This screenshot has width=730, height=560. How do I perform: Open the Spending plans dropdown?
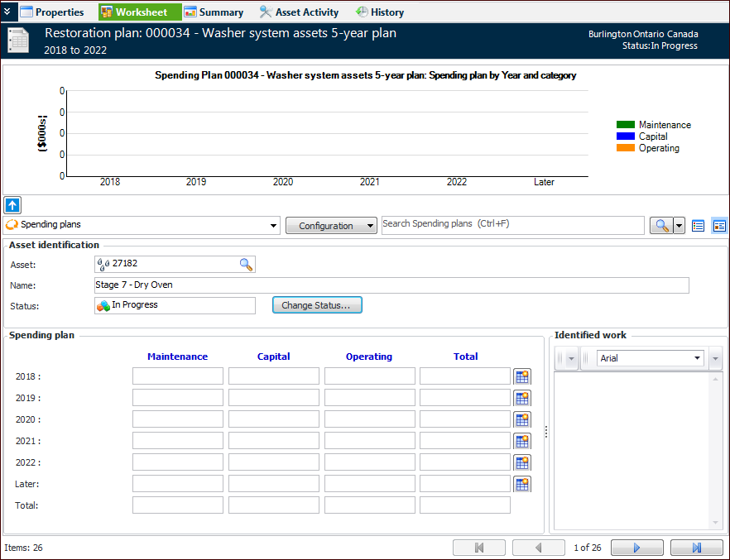pyautogui.click(x=274, y=226)
